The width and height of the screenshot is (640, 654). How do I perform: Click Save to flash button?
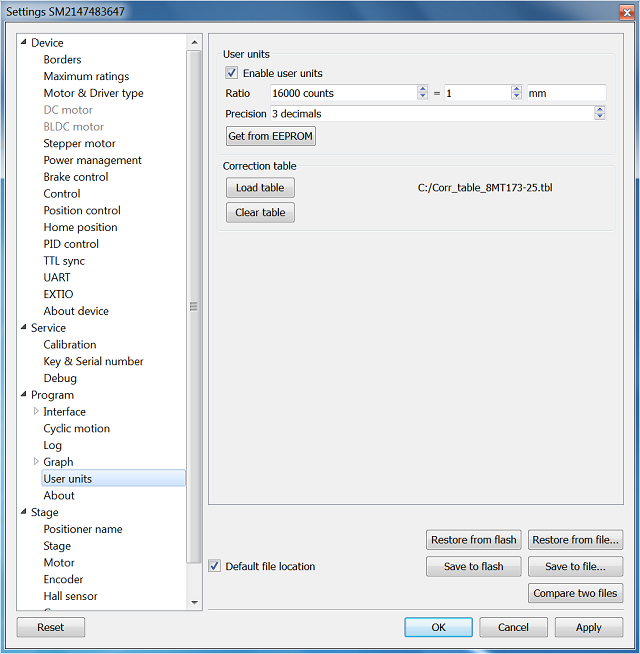tap(473, 566)
